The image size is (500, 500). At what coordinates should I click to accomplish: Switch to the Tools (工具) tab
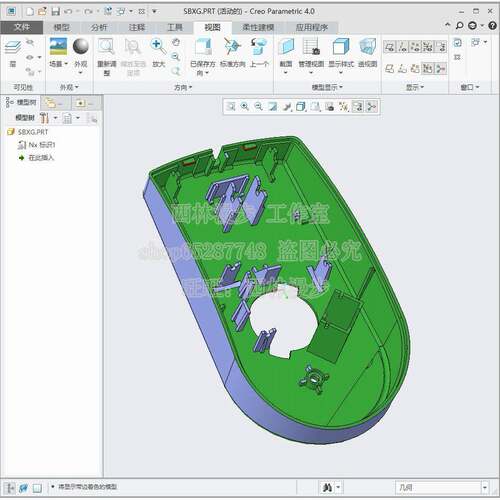pyautogui.click(x=175, y=27)
